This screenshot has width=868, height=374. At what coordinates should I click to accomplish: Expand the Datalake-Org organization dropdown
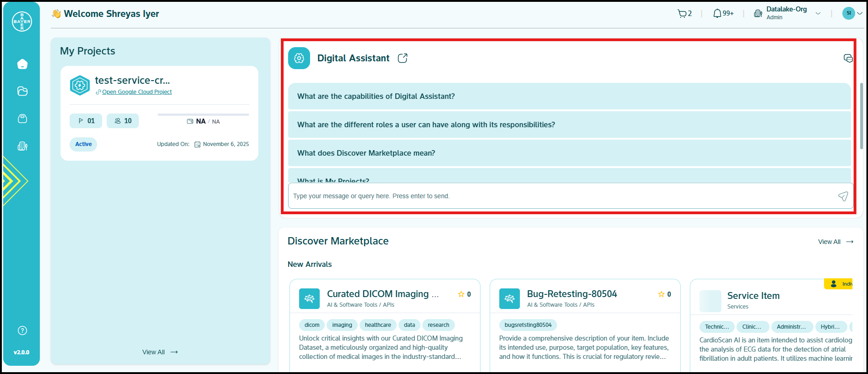click(x=818, y=14)
